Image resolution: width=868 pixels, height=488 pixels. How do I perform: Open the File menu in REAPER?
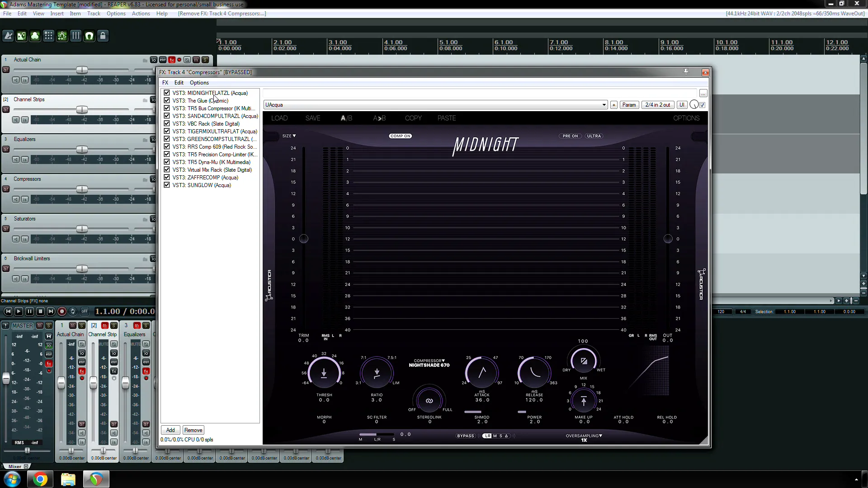pyautogui.click(x=7, y=14)
